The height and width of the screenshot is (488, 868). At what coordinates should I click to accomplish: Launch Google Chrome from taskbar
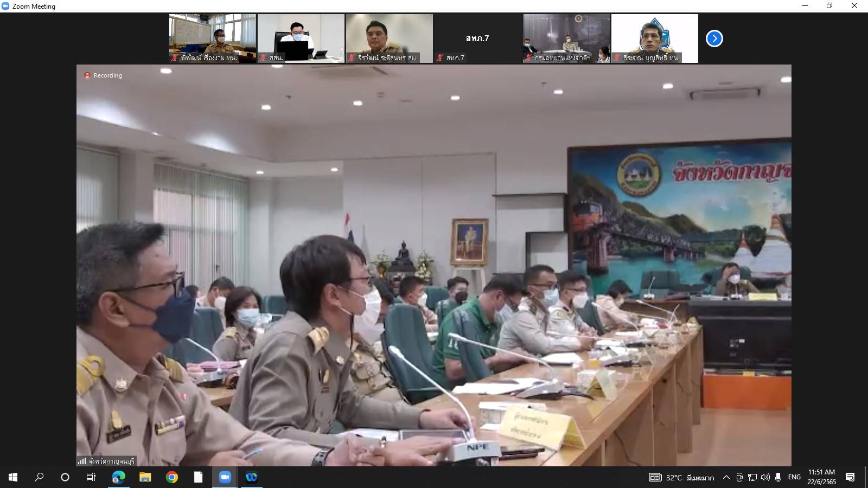pos(171,477)
